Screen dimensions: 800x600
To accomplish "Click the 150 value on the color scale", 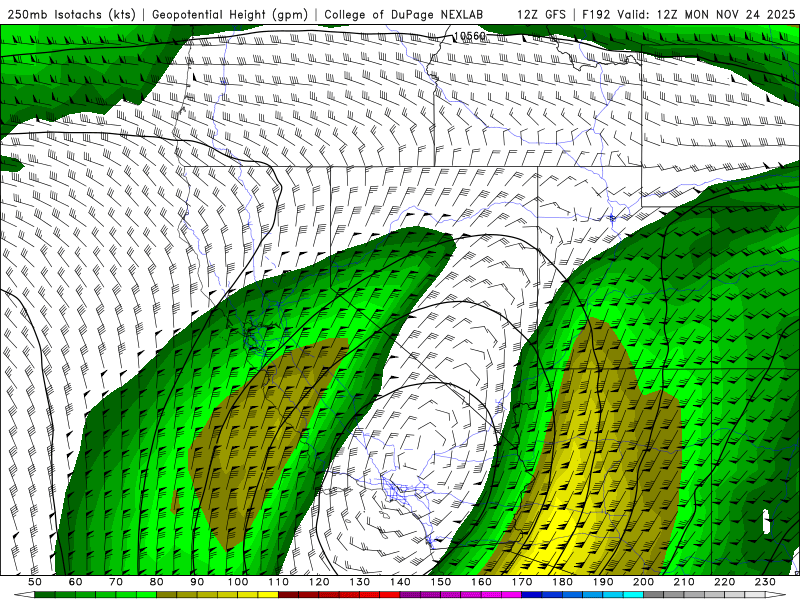I will [x=440, y=582].
